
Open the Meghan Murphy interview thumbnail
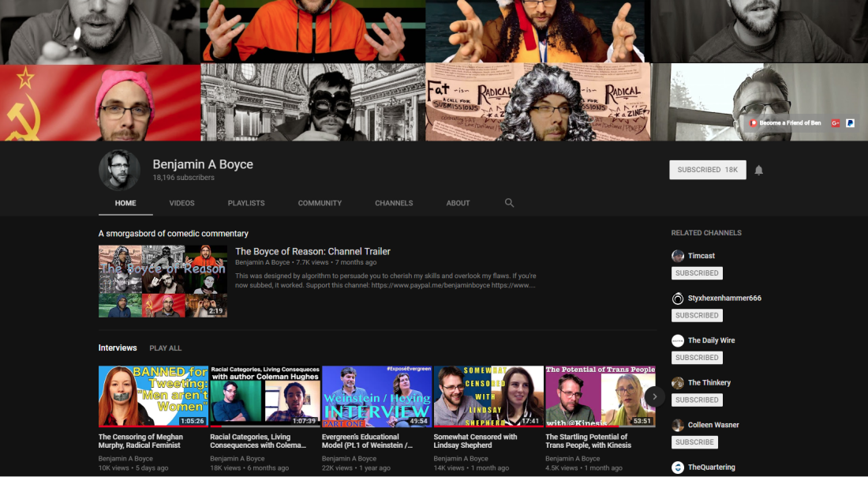[x=153, y=396]
